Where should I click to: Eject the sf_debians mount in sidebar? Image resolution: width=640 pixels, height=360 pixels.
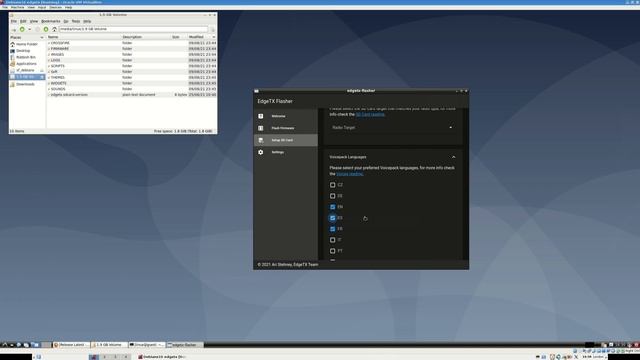(x=42, y=70)
